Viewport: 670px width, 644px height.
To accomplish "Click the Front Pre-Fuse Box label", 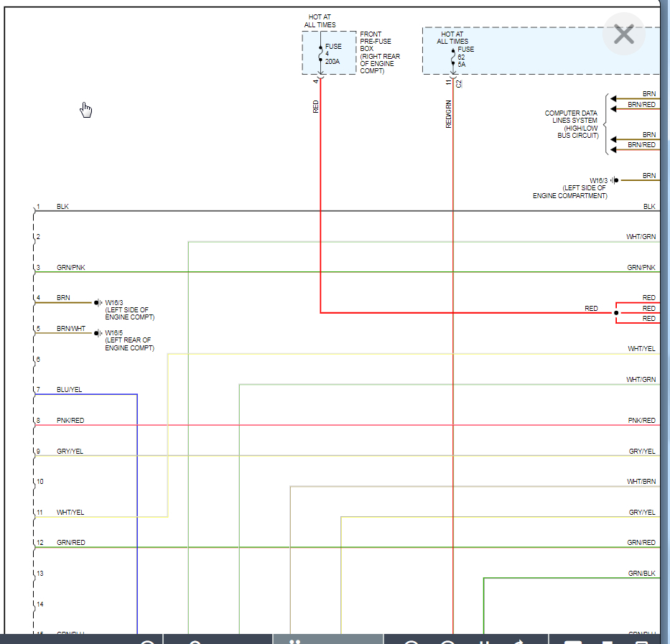I will (379, 52).
